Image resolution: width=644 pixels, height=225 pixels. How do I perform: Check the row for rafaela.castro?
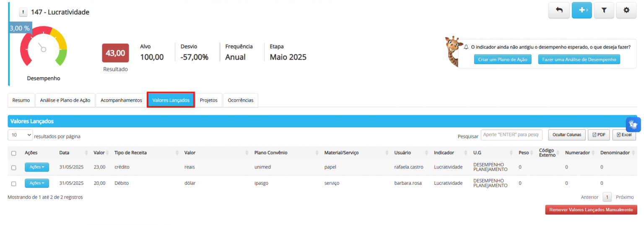(14, 168)
